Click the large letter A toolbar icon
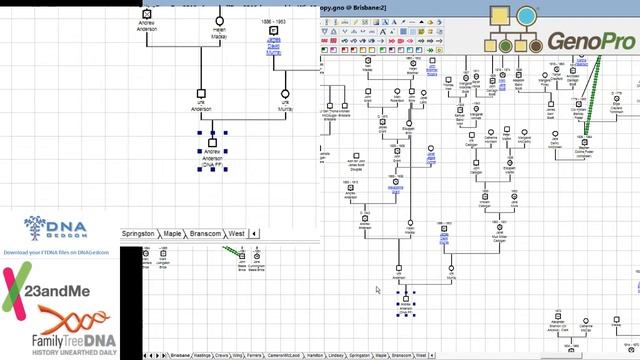The height and width of the screenshot is (360, 640). pos(382,31)
